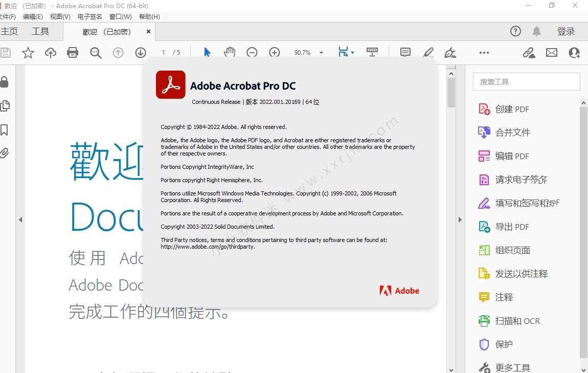Open the add comment note tool
588x373 pixels.
coord(405,52)
